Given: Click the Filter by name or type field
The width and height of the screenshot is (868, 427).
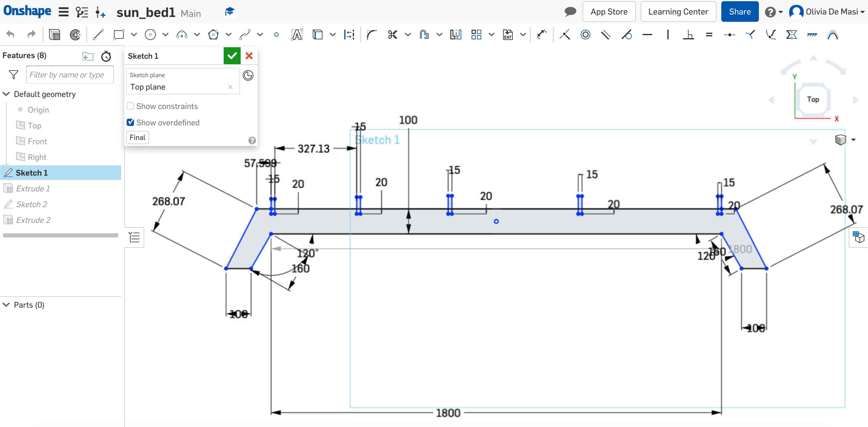Looking at the screenshot, I should pyautogui.click(x=70, y=74).
